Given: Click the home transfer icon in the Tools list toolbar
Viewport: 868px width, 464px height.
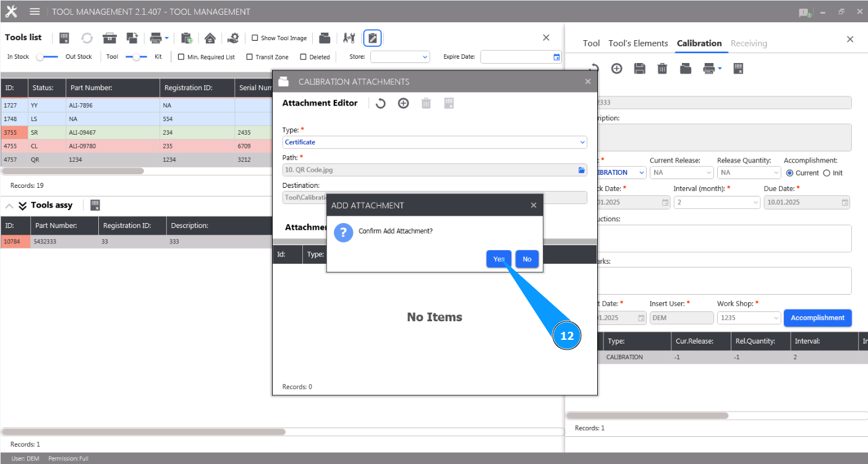Looking at the screenshot, I should (210, 38).
